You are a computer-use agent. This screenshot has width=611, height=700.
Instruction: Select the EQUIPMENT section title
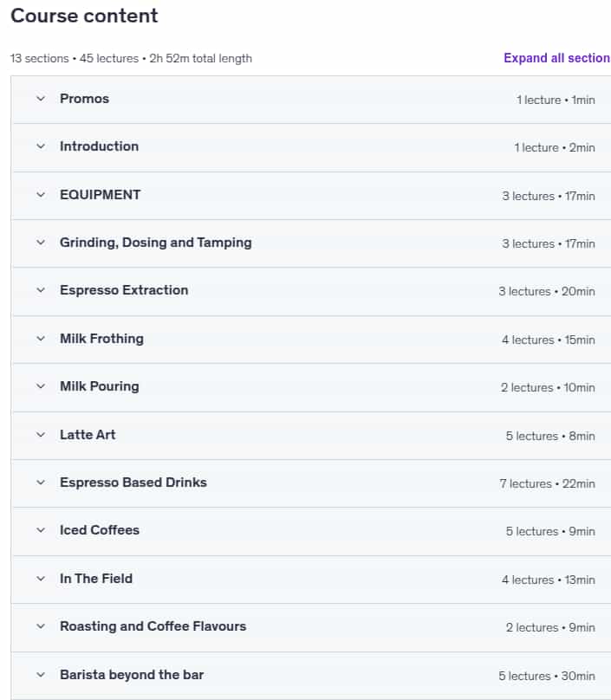tap(100, 195)
